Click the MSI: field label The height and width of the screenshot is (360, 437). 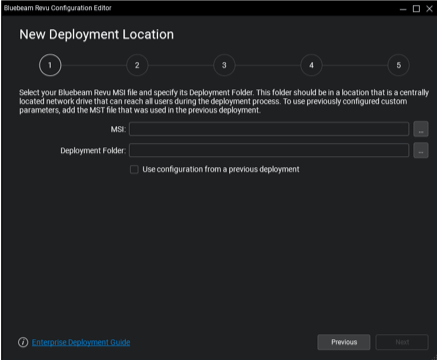pos(118,129)
